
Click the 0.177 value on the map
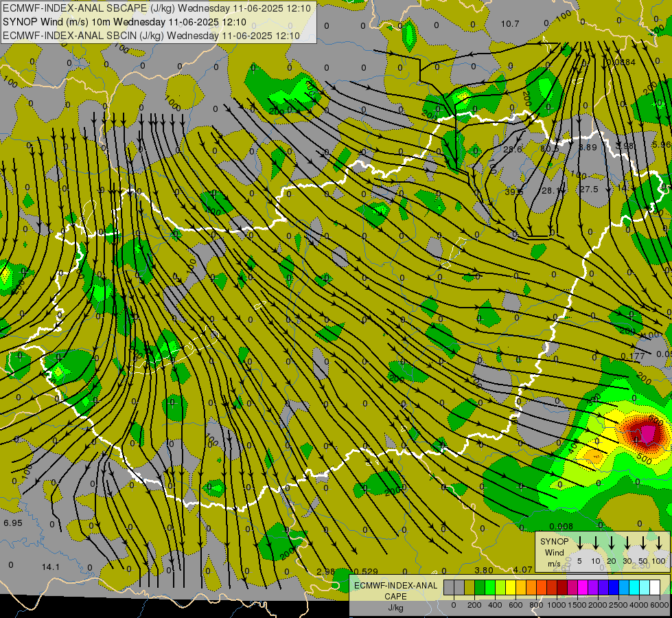click(633, 356)
